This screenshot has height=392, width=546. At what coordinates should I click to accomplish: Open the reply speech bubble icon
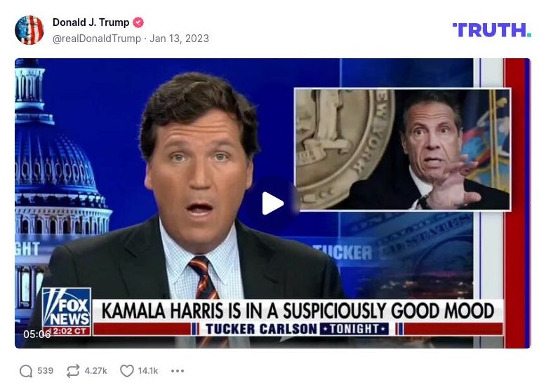[26, 371]
